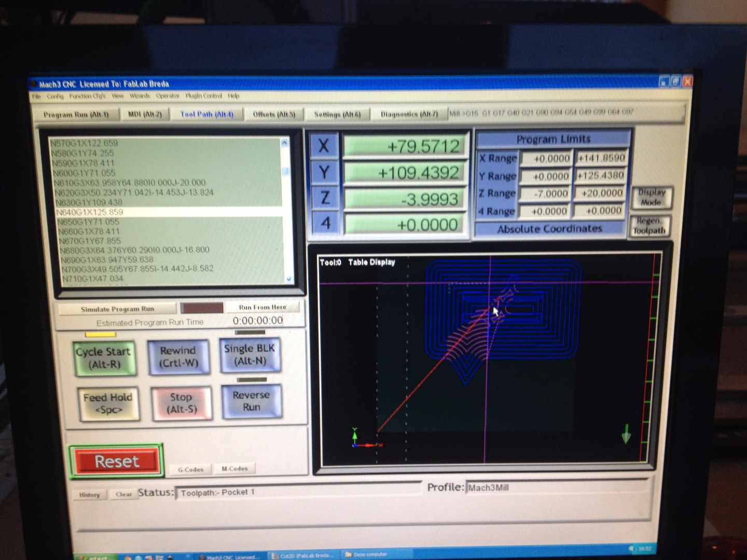Click the Z Range maximum +20.0000
747x560 pixels.
(599, 193)
